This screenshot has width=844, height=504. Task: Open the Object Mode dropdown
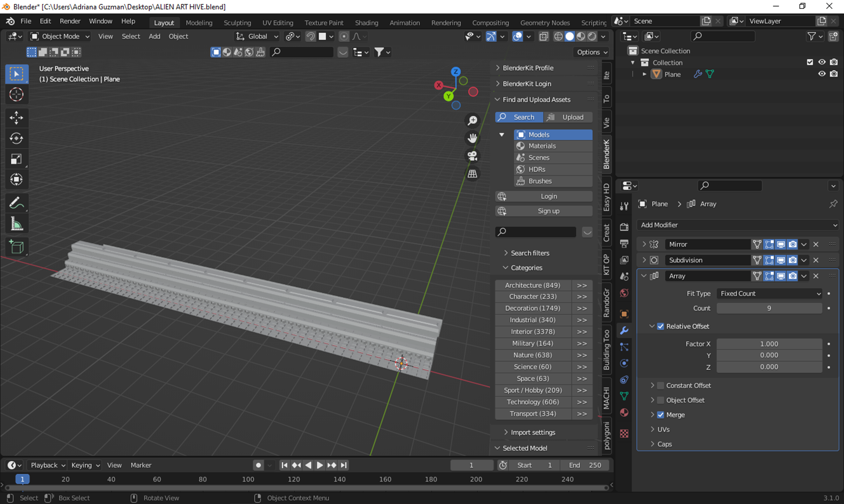point(60,37)
